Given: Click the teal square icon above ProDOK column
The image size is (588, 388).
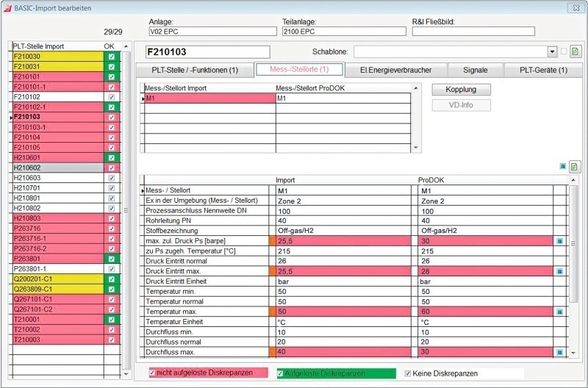Looking at the screenshot, I should pos(563,167).
